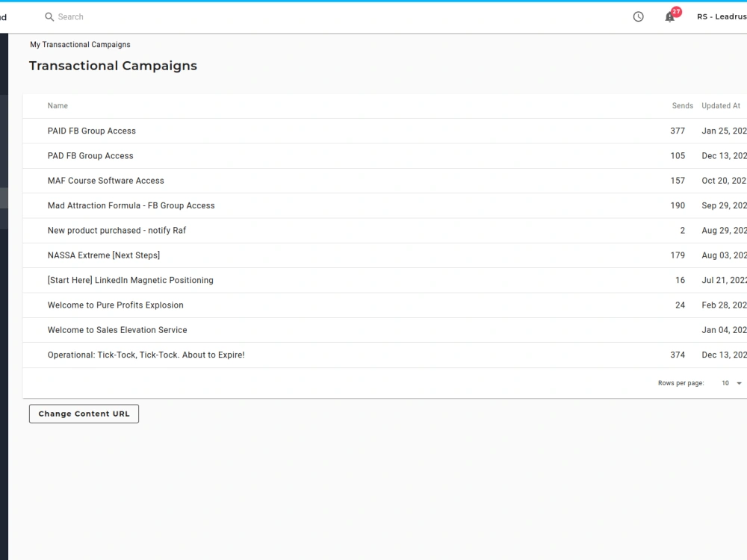The width and height of the screenshot is (747, 560).
Task: Open Welcome to Sales Elevation Service
Action: tap(117, 330)
